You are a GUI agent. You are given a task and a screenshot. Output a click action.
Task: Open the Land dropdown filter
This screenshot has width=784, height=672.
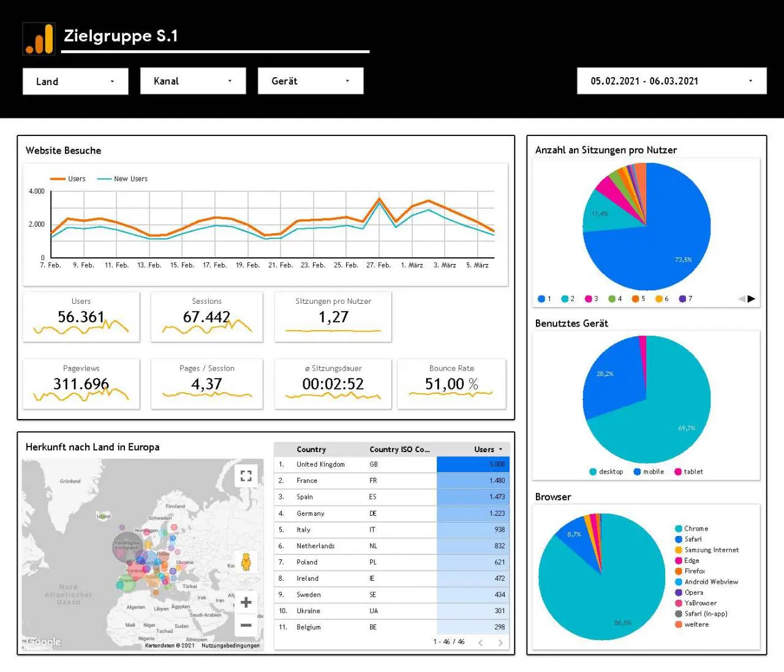coord(75,81)
